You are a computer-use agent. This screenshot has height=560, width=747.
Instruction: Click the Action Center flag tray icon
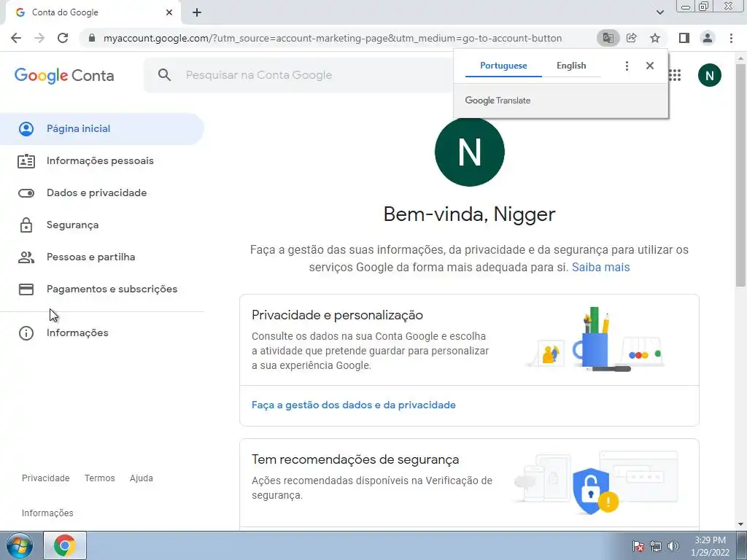click(x=638, y=546)
